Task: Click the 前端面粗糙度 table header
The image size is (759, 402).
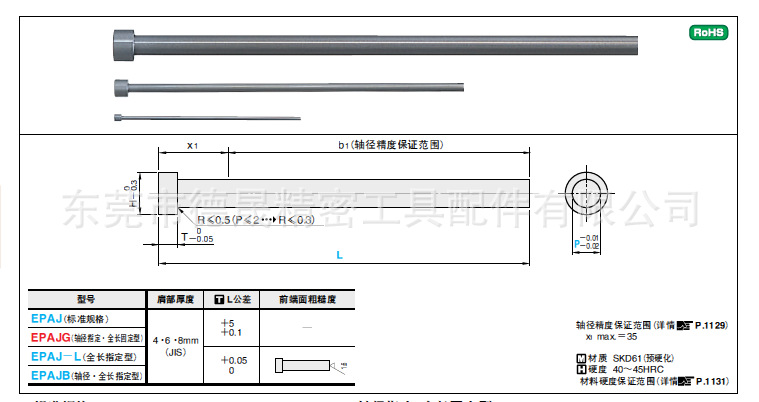Action: click(307, 299)
